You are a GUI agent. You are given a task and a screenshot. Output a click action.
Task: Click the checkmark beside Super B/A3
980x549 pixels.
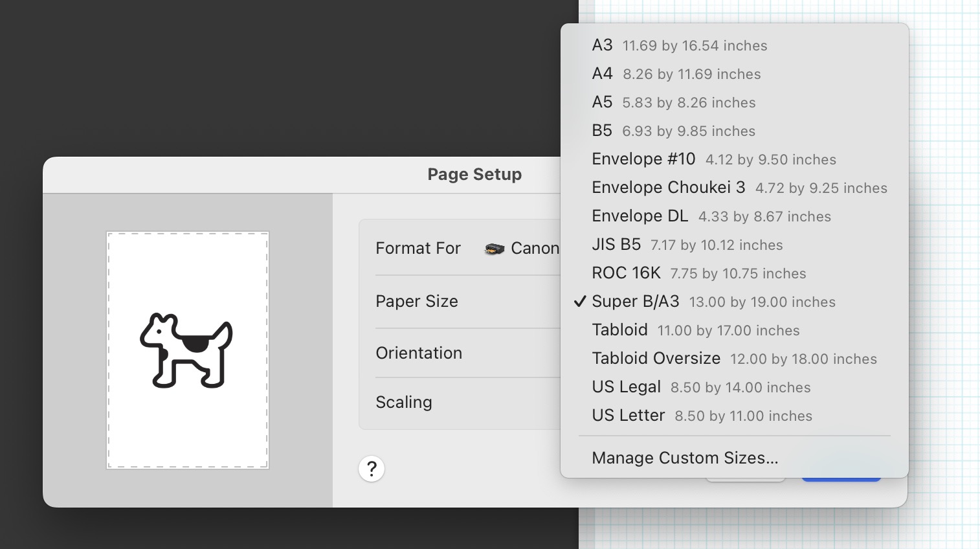click(579, 301)
